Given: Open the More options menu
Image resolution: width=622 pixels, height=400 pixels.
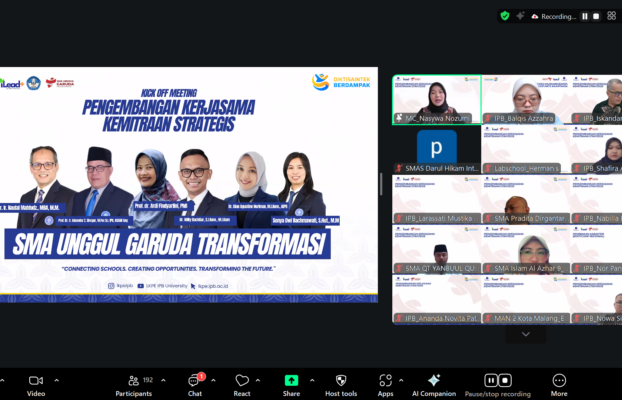Looking at the screenshot, I should pos(559,385).
